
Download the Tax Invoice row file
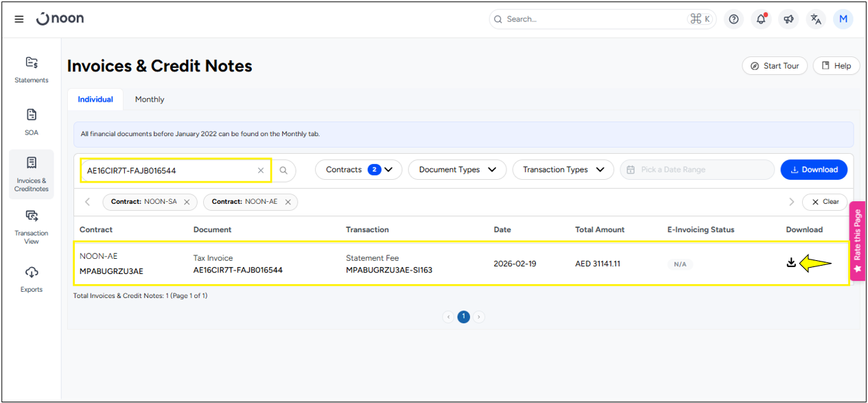(791, 263)
